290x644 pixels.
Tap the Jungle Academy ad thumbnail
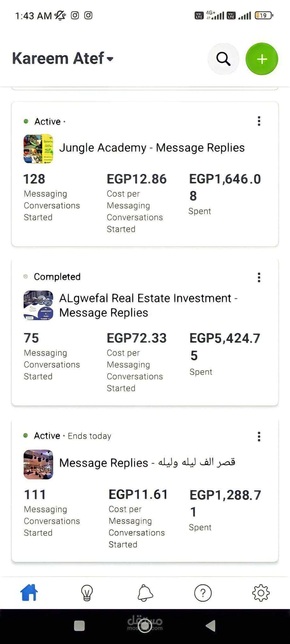click(38, 149)
